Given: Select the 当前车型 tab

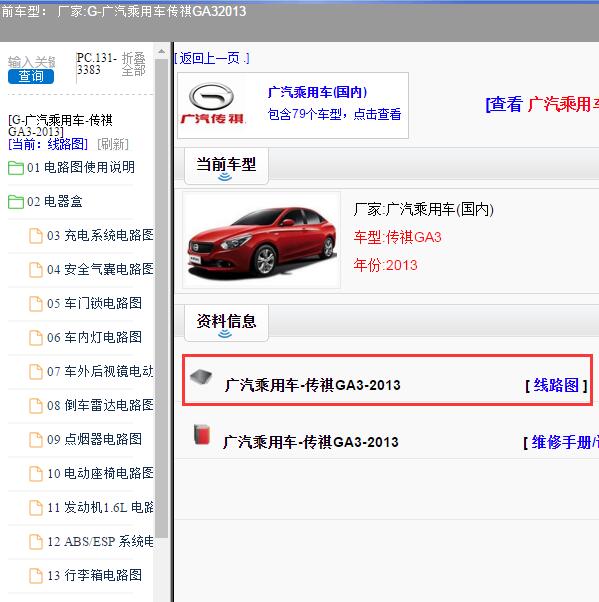Looking at the screenshot, I should (226, 166).
